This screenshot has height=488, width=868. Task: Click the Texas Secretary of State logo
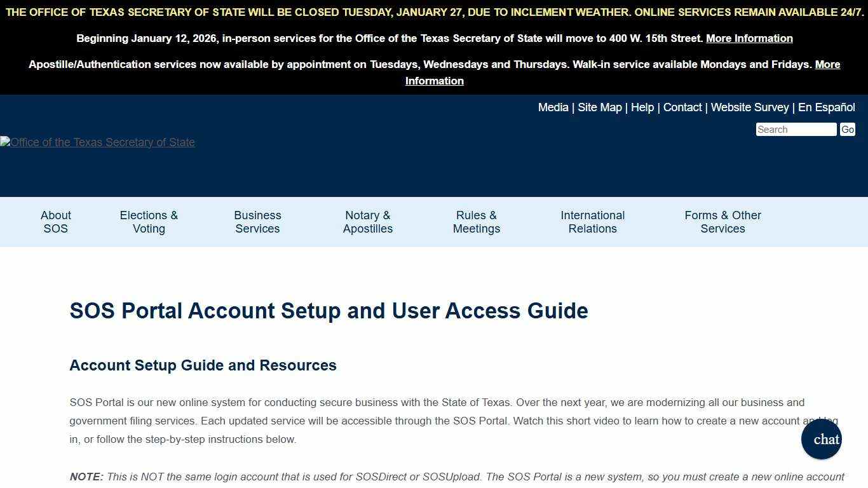(x=97, y=142)
